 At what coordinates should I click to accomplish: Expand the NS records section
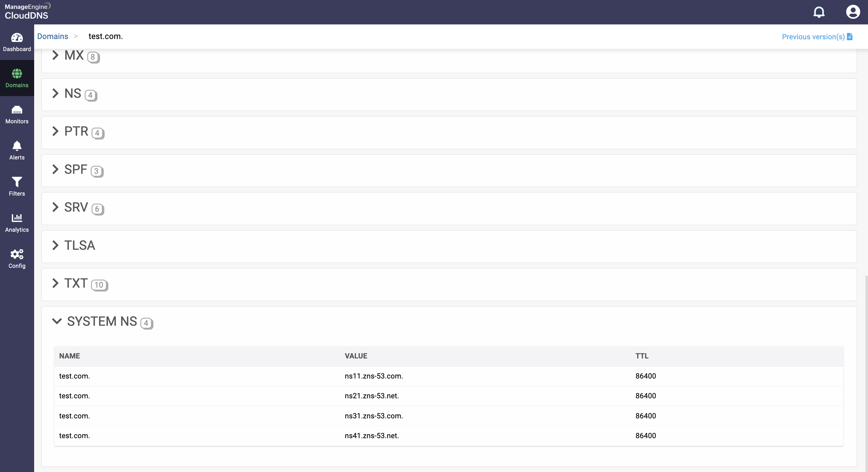[56, 93]
